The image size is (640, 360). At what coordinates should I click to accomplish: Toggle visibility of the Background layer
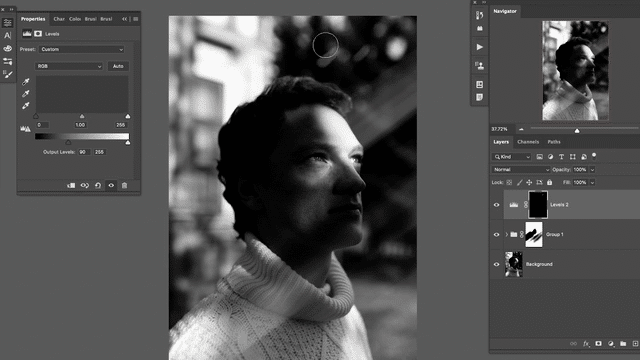tap(496, 264)
